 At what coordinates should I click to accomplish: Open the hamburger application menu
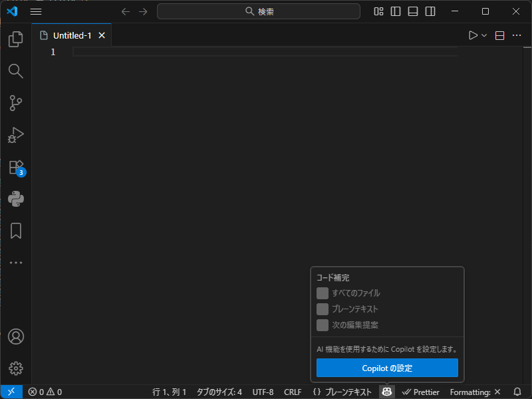[x=36, y=11]
